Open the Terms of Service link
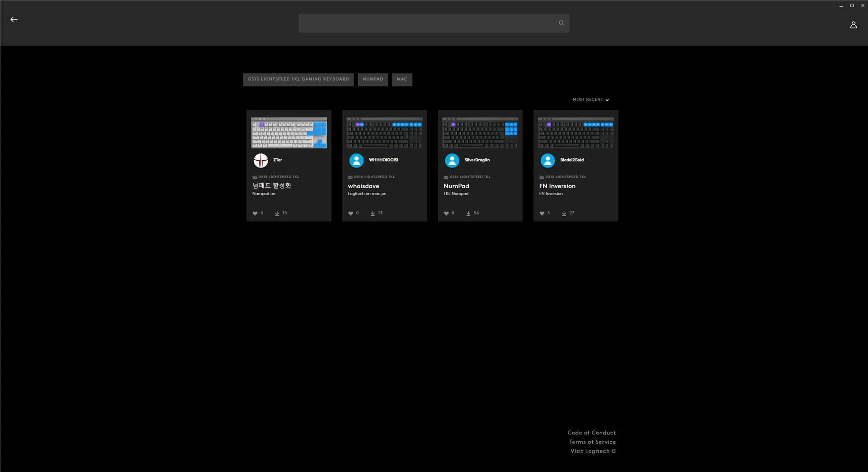The width and height of the screenshot is (868, 472). click(592, 442)
